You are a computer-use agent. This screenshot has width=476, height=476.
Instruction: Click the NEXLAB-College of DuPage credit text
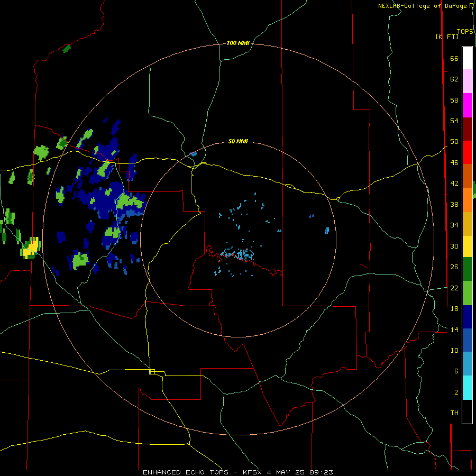point(423,6)
